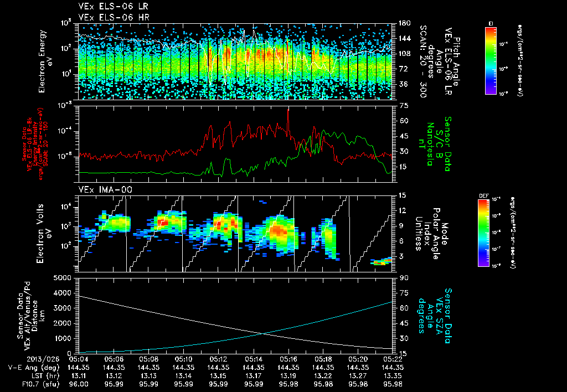Screen dimensions: 567x392
Task: Click the 36 pitch angle tick label
Action: coord(403,84)
